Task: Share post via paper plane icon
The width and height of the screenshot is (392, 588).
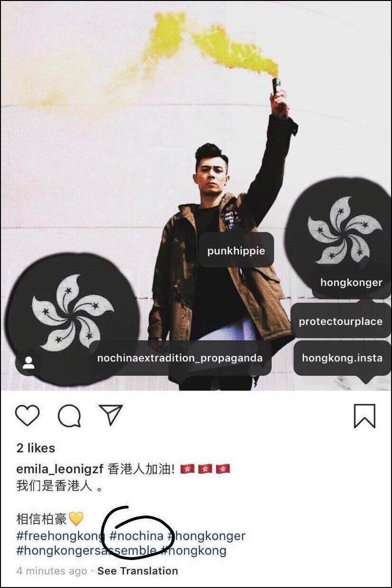Action: click(x=111, y=415)
